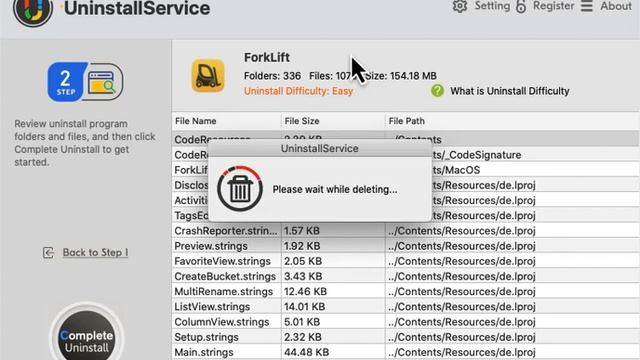Open What is Uninstall Difficulty link
This screenshot has width=640, height=360.
pyautogui.click(x=509, y=91)
